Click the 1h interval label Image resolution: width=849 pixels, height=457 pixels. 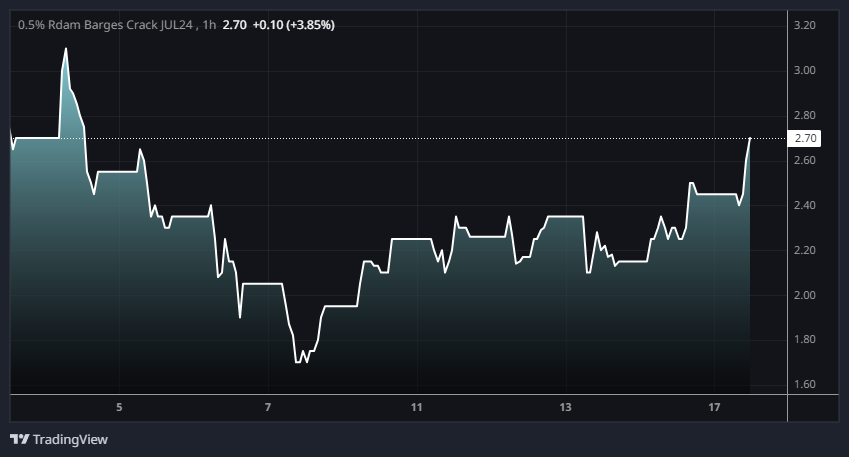[209, 24]
